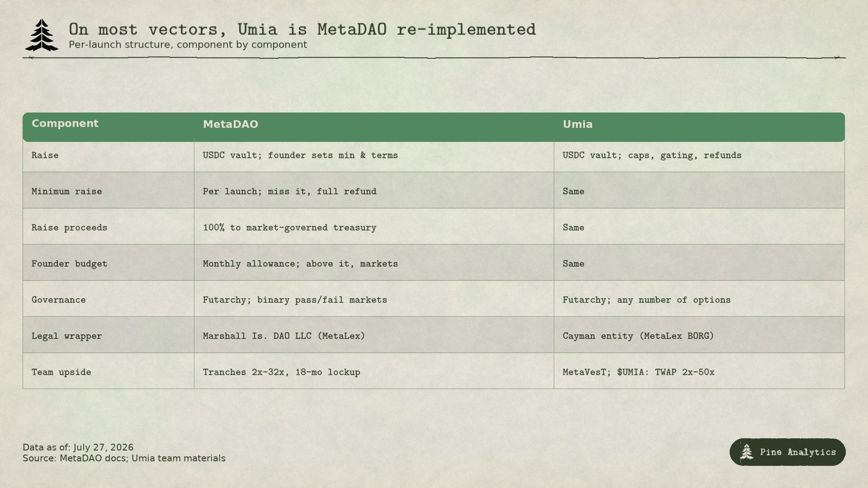This screenshot has width=868, height=488.
Task: Click the Source: MetaDAO docs footer text
Action: [x=124, y=458]
